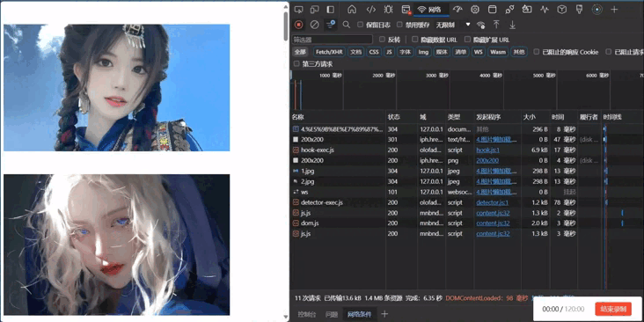Open the 3D View cube icon
The image size is (644, 322).
pos(562,10)
